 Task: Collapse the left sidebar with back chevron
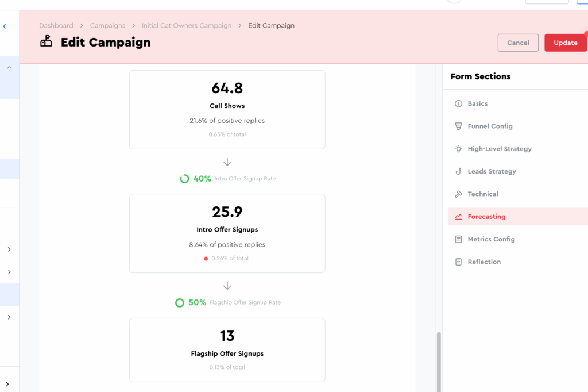click(x=5, y=26)
